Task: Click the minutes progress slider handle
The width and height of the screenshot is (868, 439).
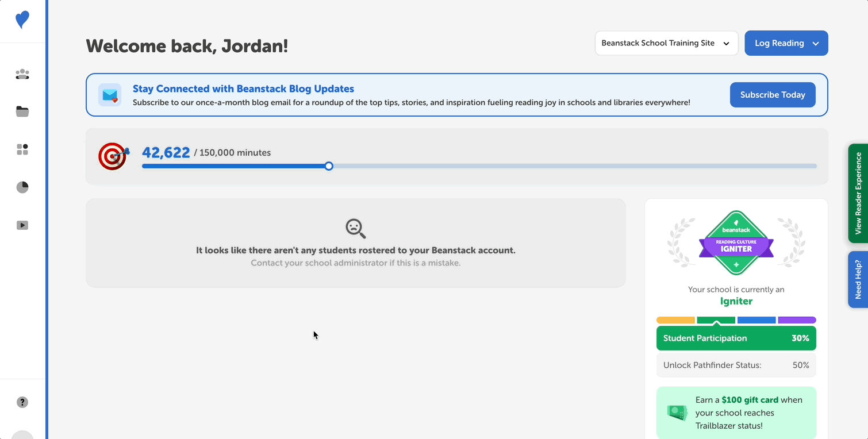Action: click(x=328, y=165)
